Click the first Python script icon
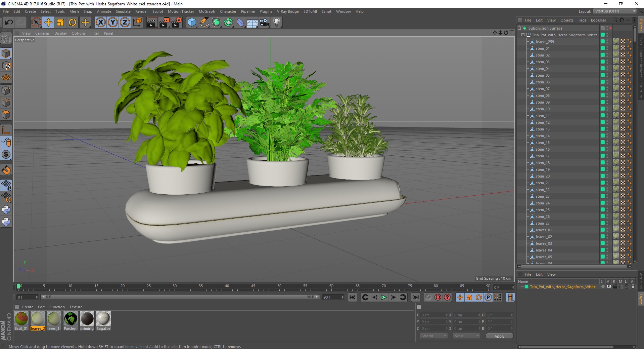Viewport: 644px width, 349px height. [x=6, y=210]
